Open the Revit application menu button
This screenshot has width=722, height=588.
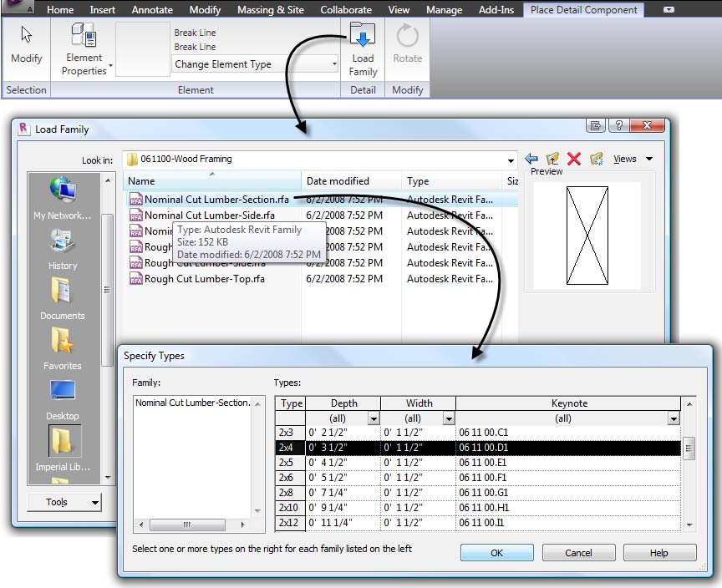tap(18, 7)
